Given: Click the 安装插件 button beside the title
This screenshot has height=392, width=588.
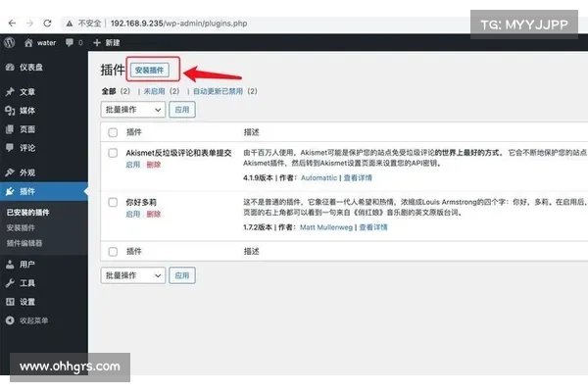Looking at the screenshot, I should click(x=150, y=71).
